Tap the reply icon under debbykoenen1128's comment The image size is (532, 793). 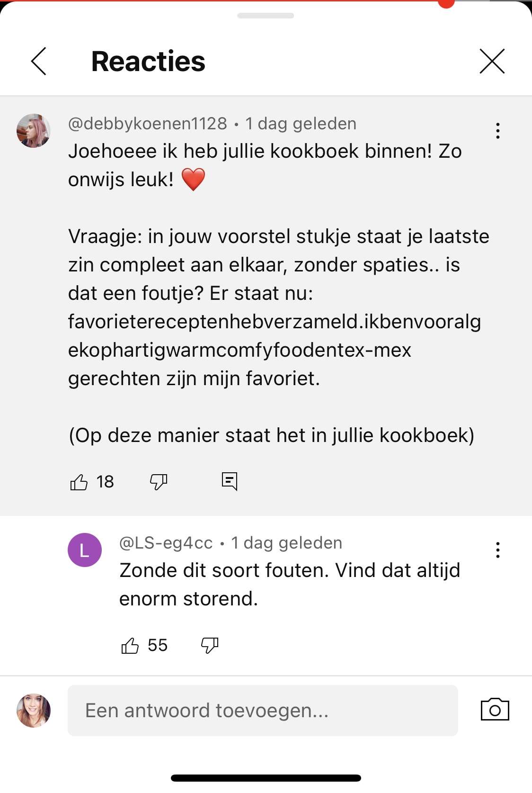(230, 481)
